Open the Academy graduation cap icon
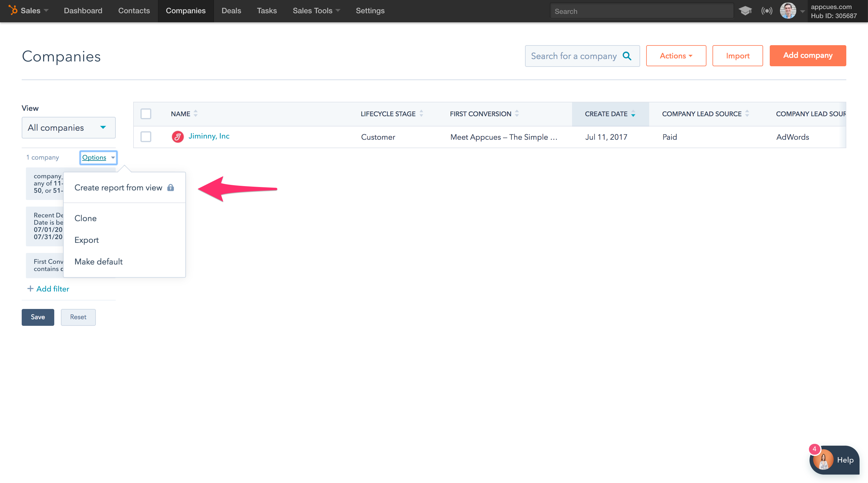This screenshot has height=483, width=868. (x=745, y=11)
